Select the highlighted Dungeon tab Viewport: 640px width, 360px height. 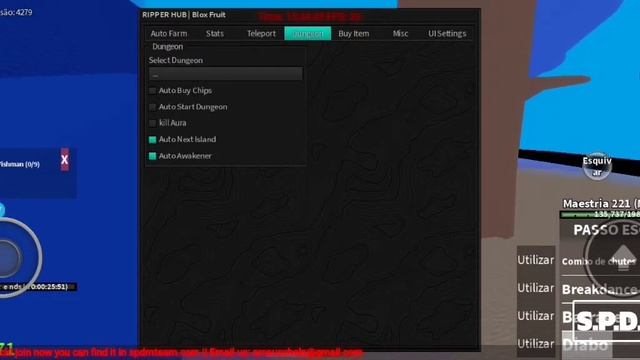pyautogui.click(x=308, y=33)
